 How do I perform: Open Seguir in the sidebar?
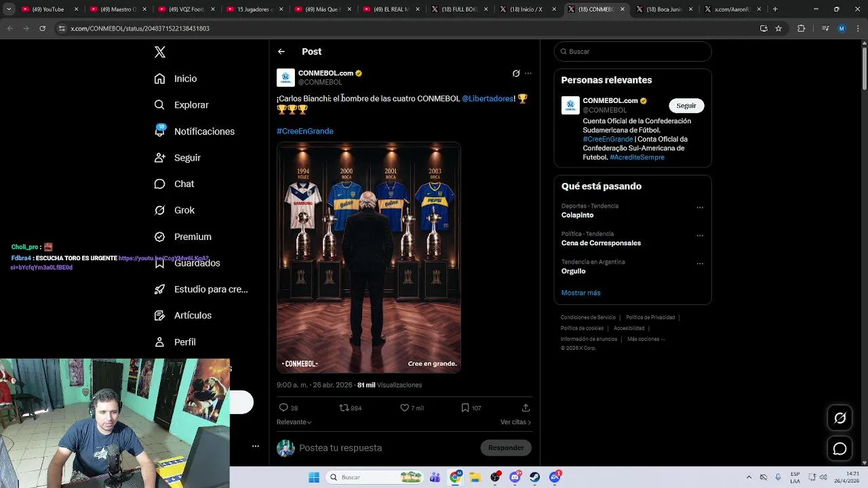[178, 158]
